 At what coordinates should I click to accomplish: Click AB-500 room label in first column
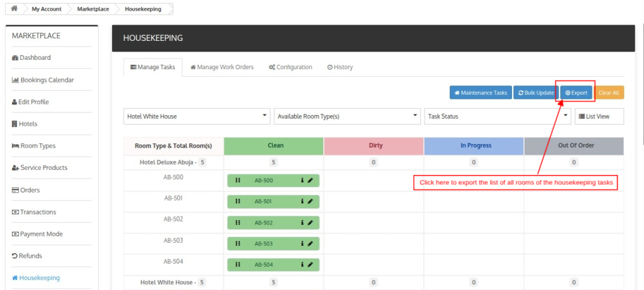174,177
